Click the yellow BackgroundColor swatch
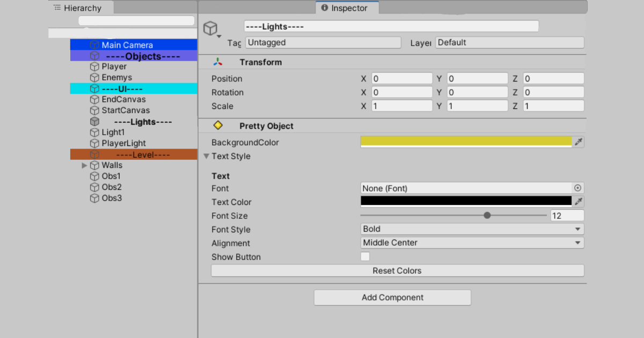Image resolution: width=644 pixels, height=338 pixels. click(x=466, y=142)
